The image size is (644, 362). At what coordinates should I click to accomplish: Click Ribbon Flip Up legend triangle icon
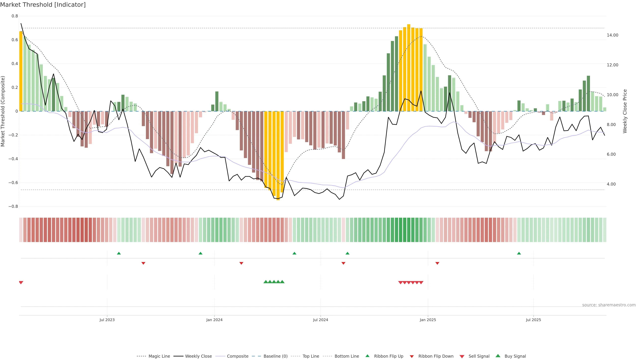tap(367, 356)
